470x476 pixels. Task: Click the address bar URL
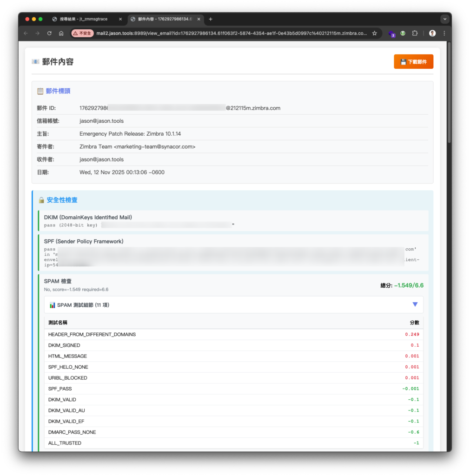(232, 33)
